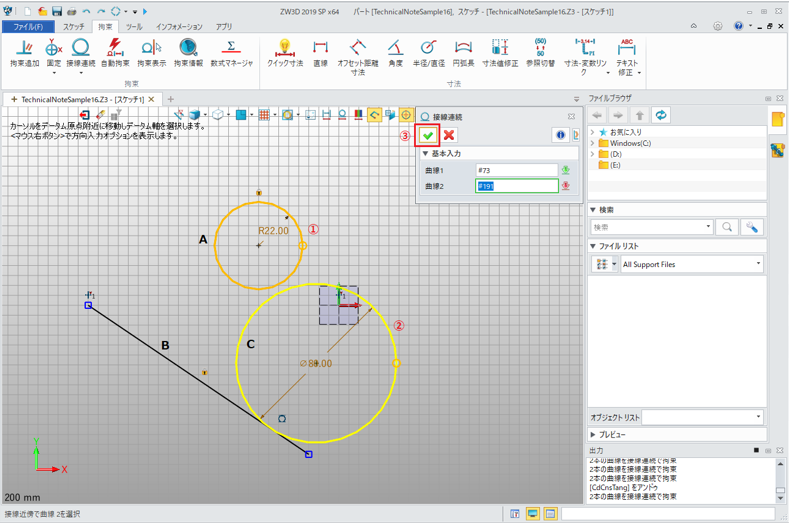Collapse the 基本入力 section
This screenshot has width=789, height=523.
(425, 153)
